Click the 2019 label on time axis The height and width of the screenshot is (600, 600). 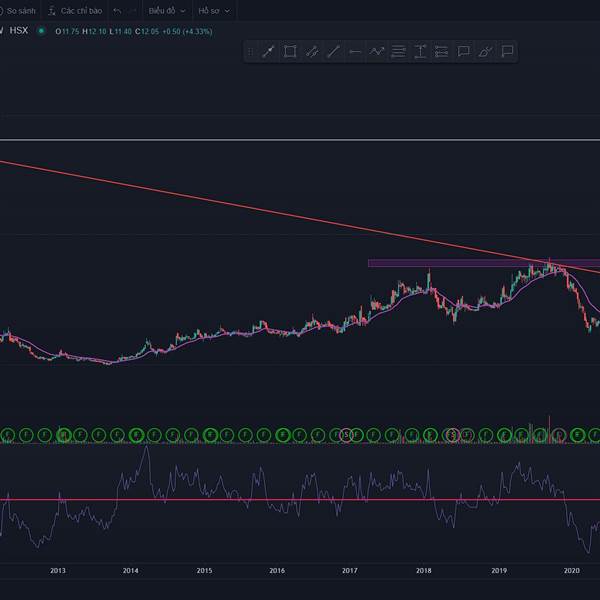point(499,571)
